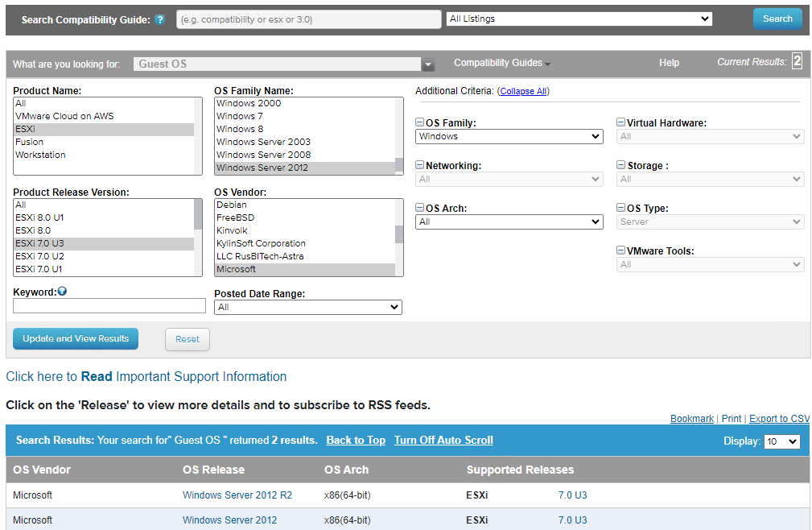Viewport: 812px width, 530px height.
Task: Collapse the Virtual Hardware criteria section
Action: (x=620, y=122)
